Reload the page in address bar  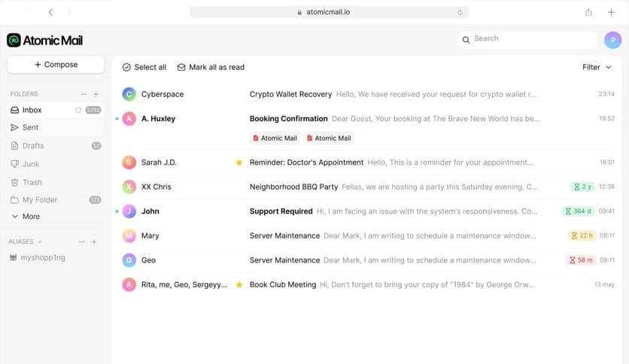[460, 13]
